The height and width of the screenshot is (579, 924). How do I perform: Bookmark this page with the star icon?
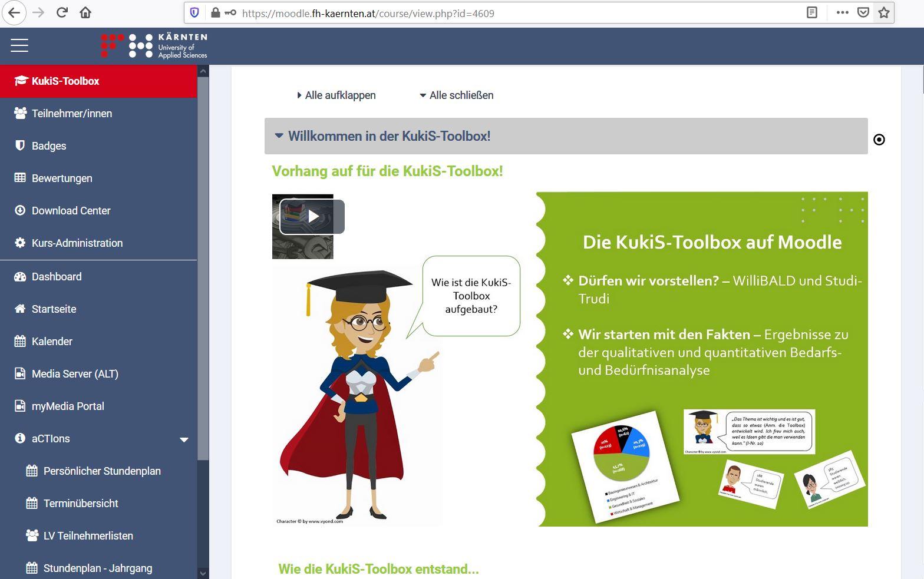883,12
